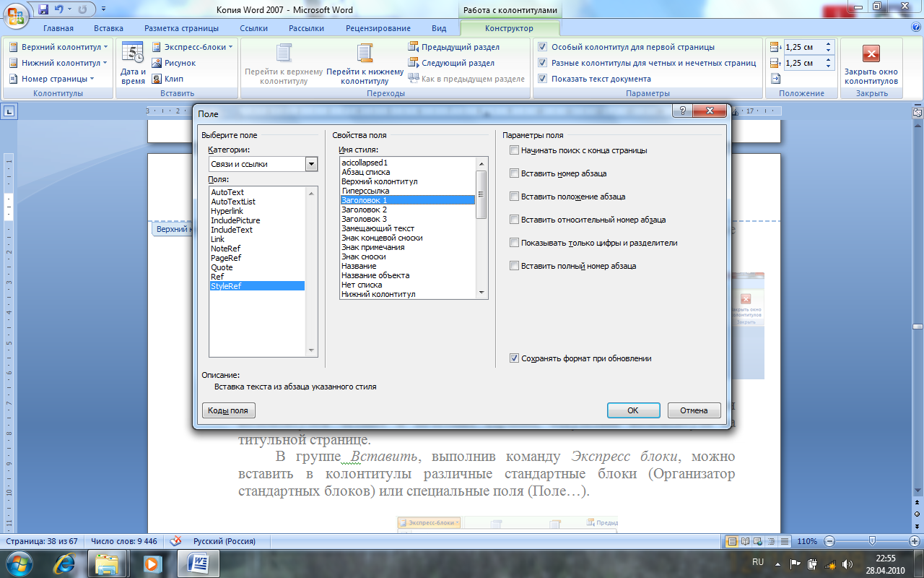Jump to Следующий раздел
Viewport: 924px width, 578px height.
coord(451,63)
